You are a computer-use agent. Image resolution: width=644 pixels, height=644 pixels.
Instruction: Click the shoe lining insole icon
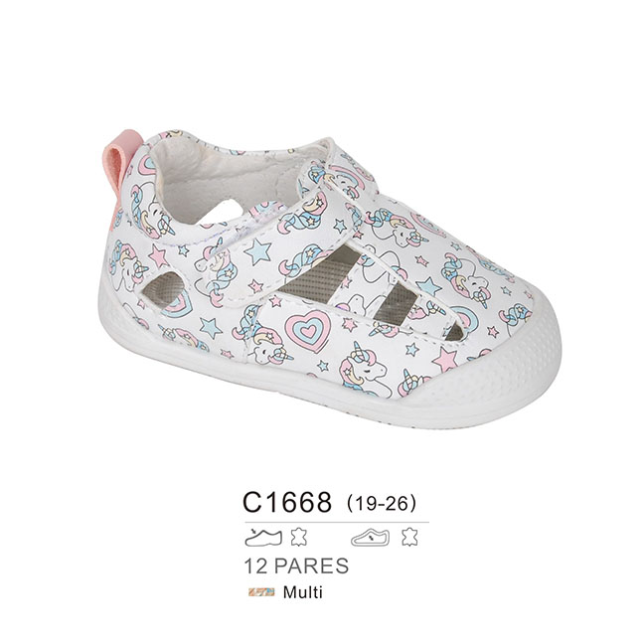point(370,538)
